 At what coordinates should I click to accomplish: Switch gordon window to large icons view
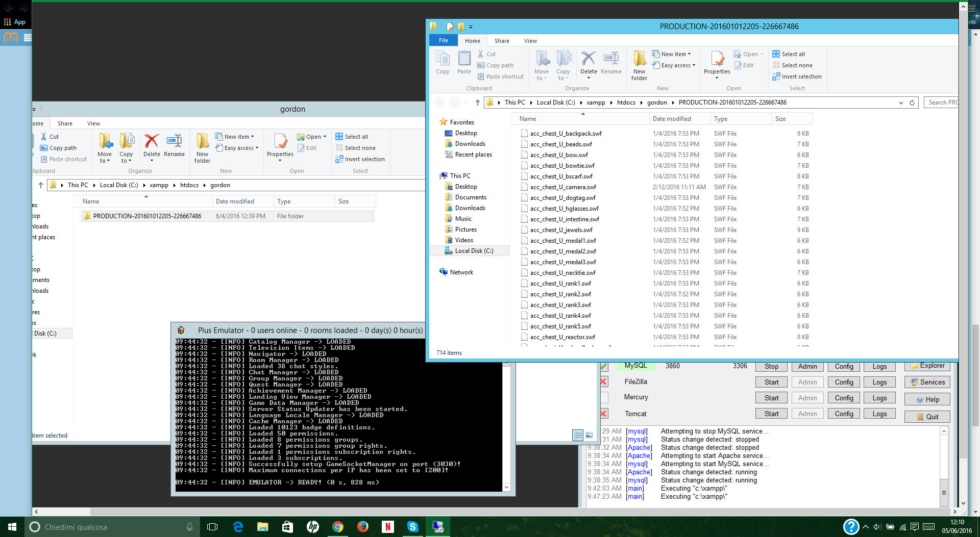589,435
